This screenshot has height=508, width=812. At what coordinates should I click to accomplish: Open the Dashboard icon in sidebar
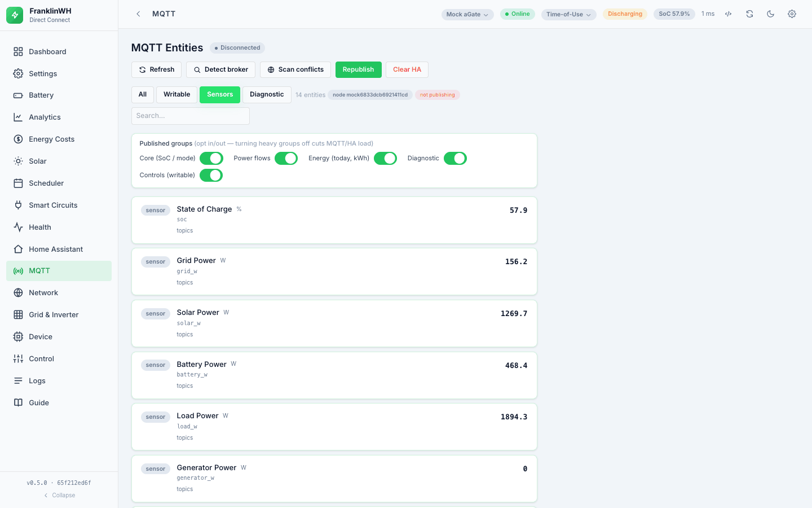(18, 52)
